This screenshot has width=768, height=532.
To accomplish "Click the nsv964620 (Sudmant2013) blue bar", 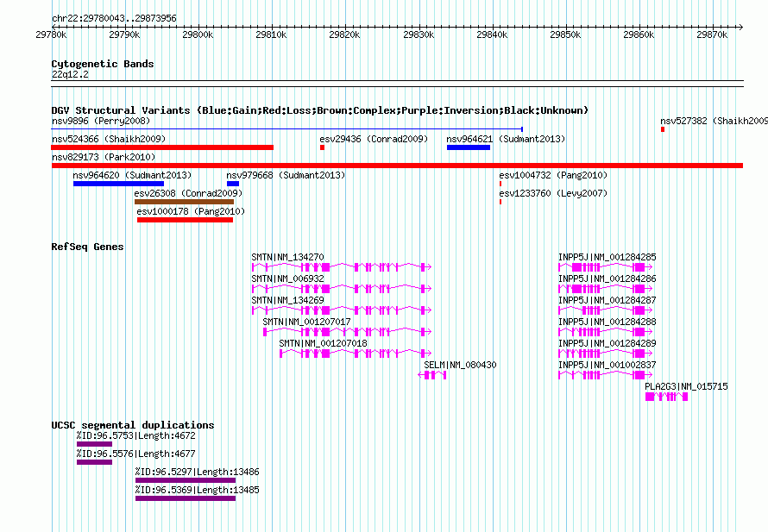I will (x=118, y=184).
